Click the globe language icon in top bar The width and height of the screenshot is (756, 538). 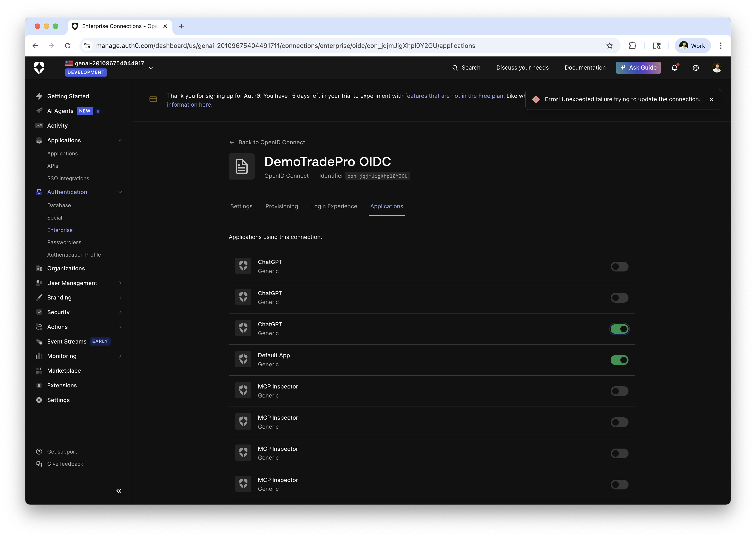(x=696, y=68)
